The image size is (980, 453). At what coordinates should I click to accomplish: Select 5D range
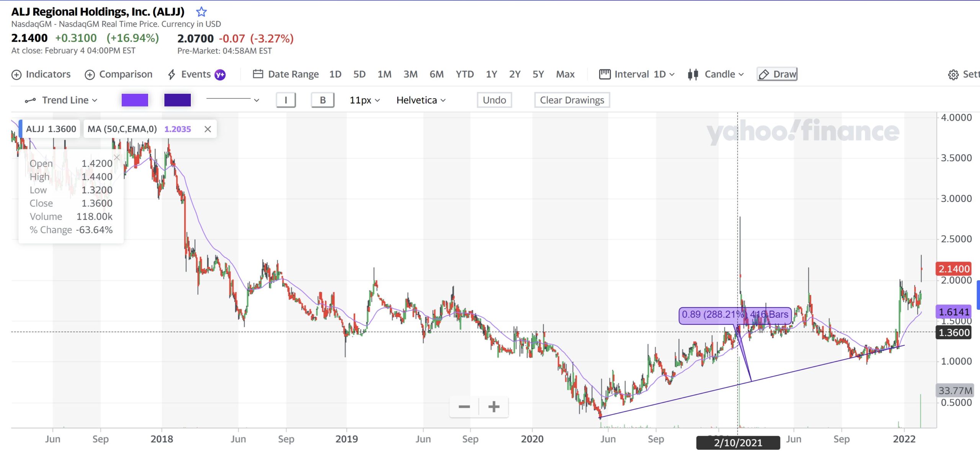click(359, 74)
